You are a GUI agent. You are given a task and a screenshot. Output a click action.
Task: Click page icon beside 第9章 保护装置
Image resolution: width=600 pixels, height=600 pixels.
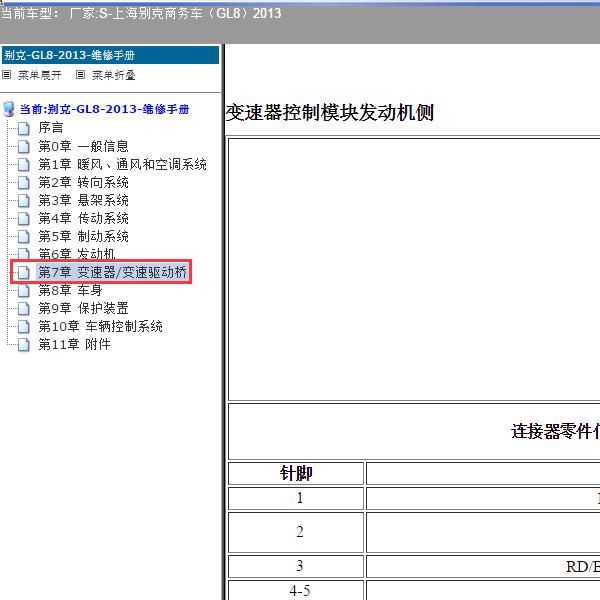tap(24, 308)
